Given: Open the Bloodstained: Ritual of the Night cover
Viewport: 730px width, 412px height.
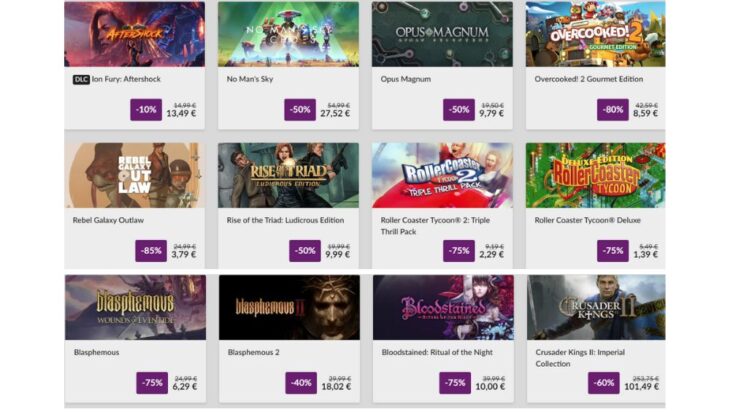Looking at the screenshot, I should 443,307.
